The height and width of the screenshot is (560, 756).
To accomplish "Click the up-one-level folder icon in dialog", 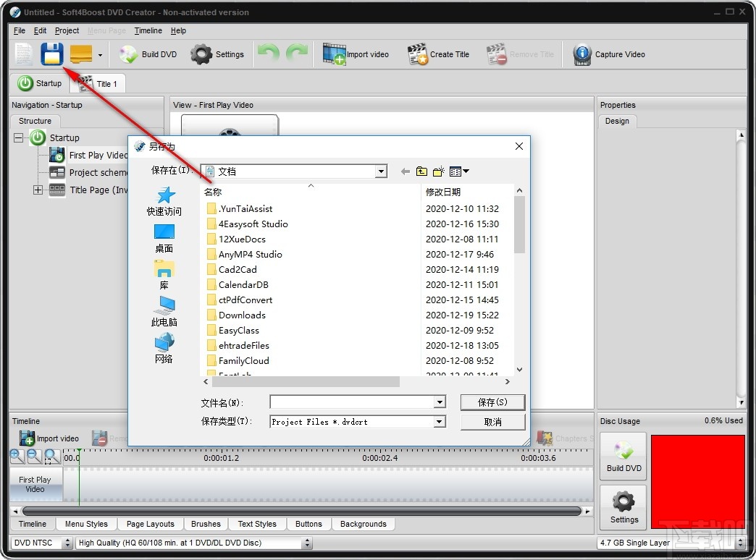I will click(x=422, y=171).
